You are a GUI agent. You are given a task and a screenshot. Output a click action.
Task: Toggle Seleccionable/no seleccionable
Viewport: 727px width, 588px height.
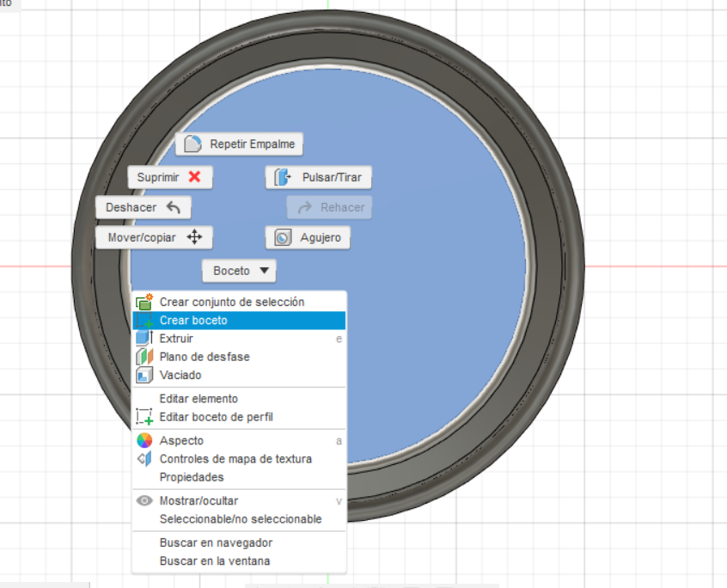click(x=239, y=519)
